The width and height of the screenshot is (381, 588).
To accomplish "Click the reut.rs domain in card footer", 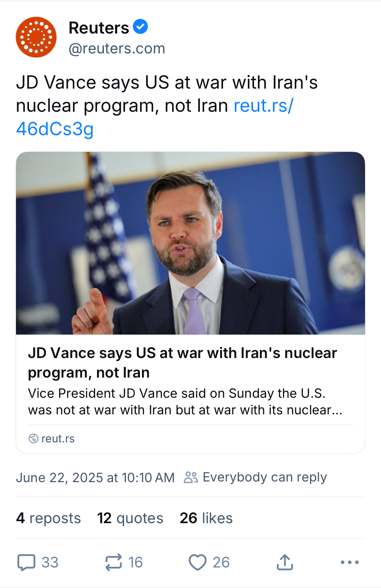I will pyautogui.click(x=58, y=439).
